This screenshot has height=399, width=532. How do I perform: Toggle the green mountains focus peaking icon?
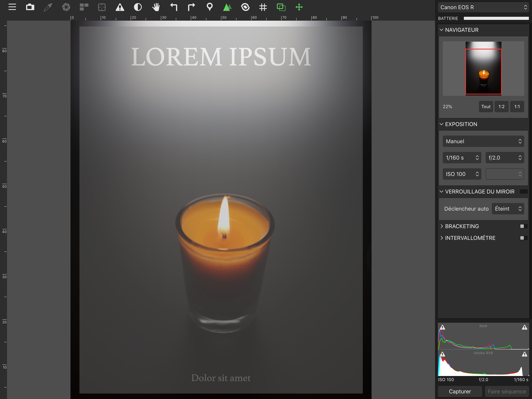tap(227, 7)
